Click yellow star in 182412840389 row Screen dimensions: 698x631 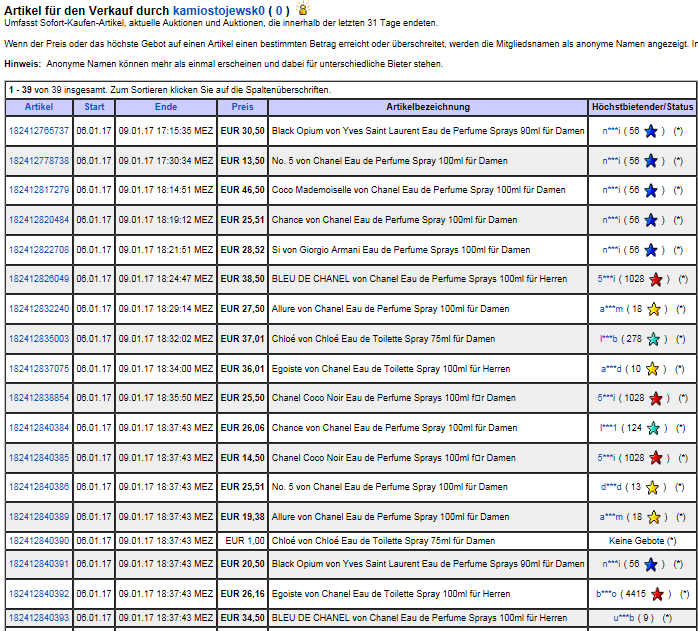coord(653,517)
